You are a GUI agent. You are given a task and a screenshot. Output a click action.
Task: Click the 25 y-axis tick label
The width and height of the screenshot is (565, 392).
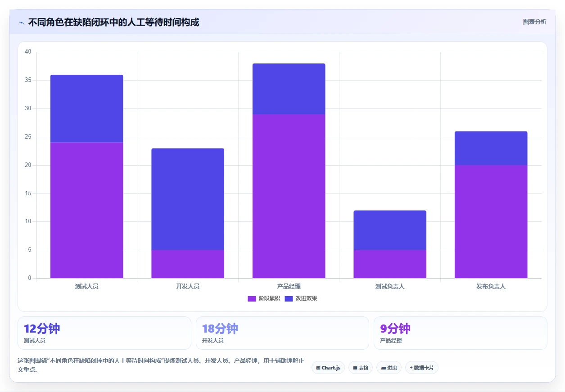pos(28,137)
